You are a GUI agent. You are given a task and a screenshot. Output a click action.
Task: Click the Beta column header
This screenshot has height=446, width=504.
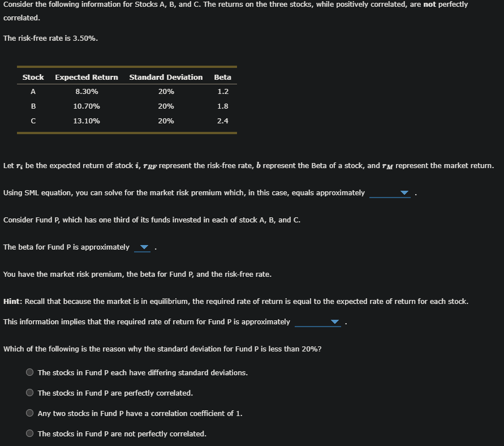click(x=222, y=77)
